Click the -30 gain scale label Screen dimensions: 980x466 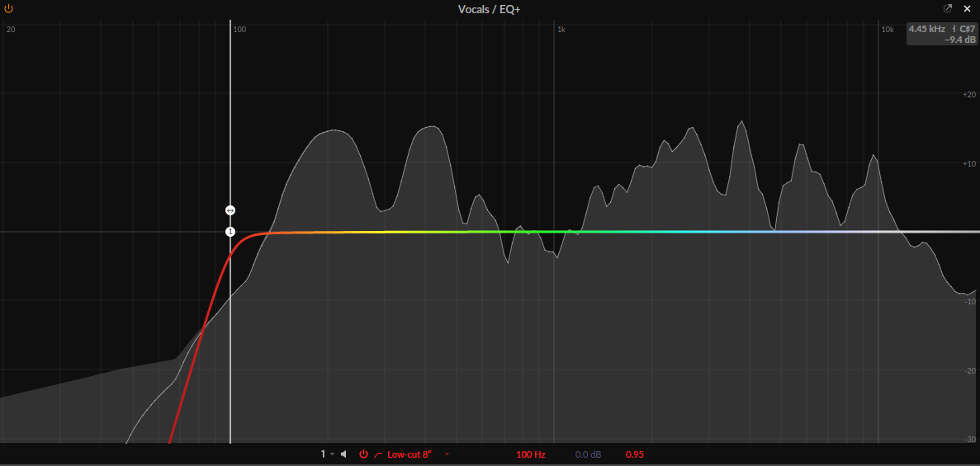tap(970, 440)
